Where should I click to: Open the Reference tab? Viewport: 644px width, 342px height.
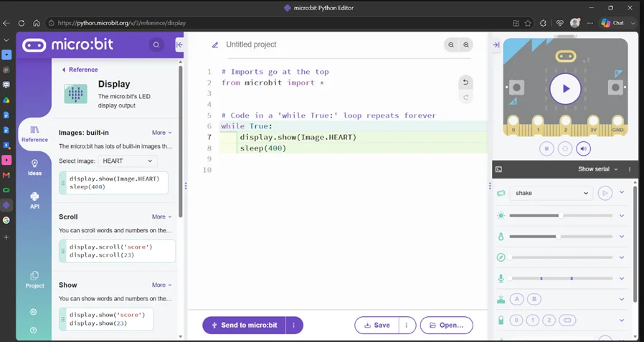tap(34, 134)
